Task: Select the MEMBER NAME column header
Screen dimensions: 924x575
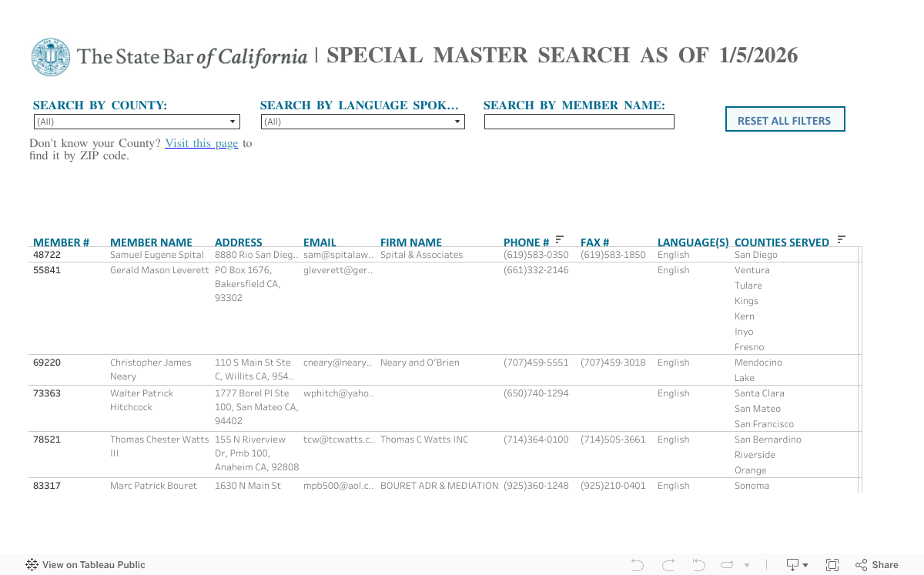Action: click(x=151, y=242)
